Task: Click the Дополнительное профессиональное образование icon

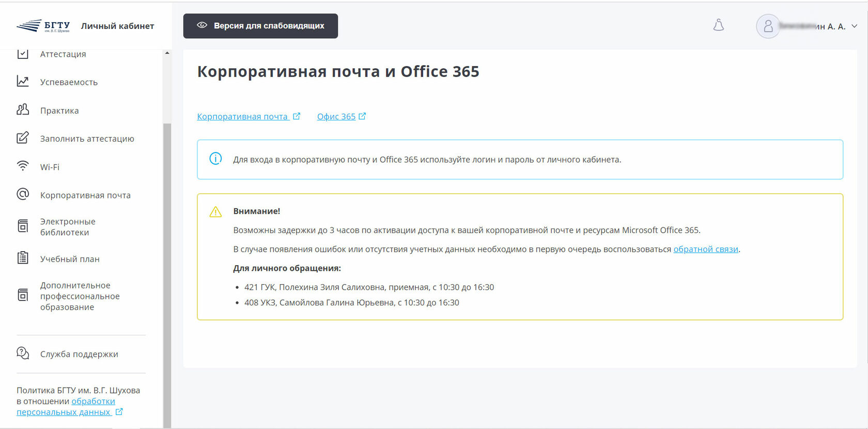Action: pyautogui.click(x=23, y=295)
